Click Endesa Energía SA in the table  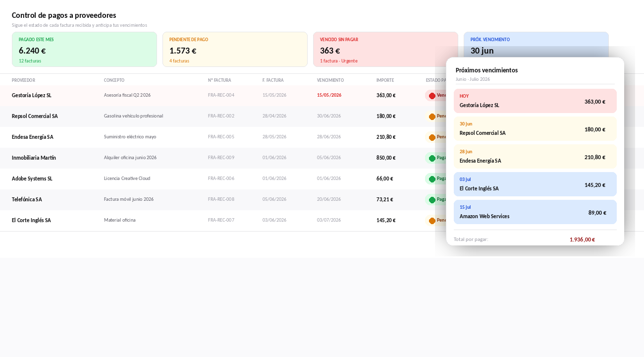point(33,137)
